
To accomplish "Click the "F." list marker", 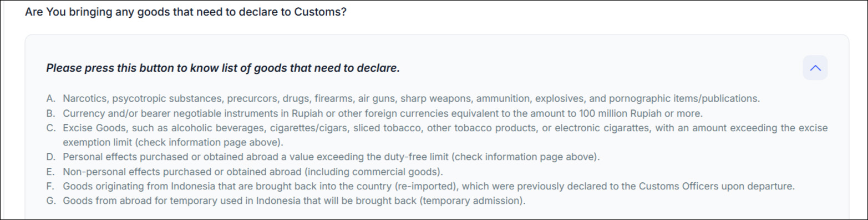I will pyautogui.click(x=51, y=186).
